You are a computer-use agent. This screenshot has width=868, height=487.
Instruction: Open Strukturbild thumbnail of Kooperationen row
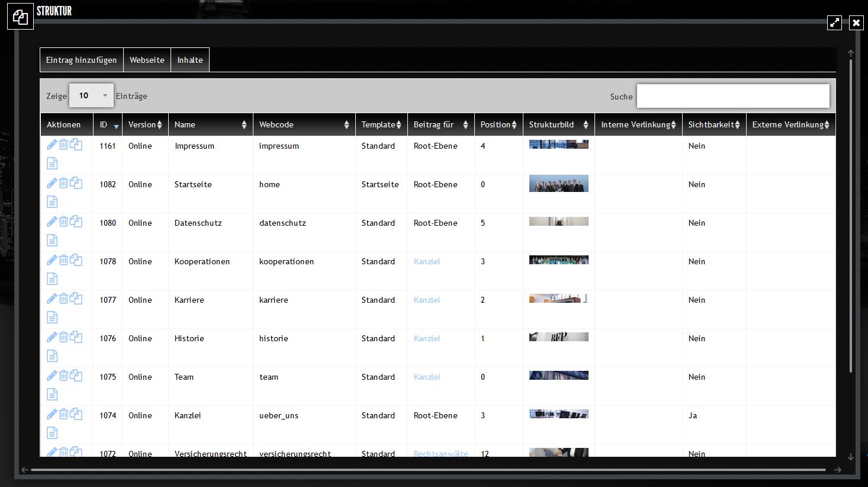559,259
